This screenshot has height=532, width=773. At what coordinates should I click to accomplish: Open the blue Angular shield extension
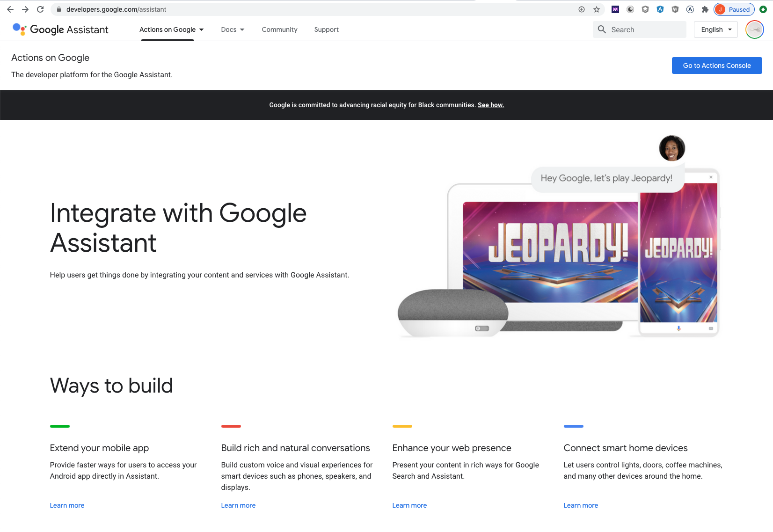click(x=660, y=9)
